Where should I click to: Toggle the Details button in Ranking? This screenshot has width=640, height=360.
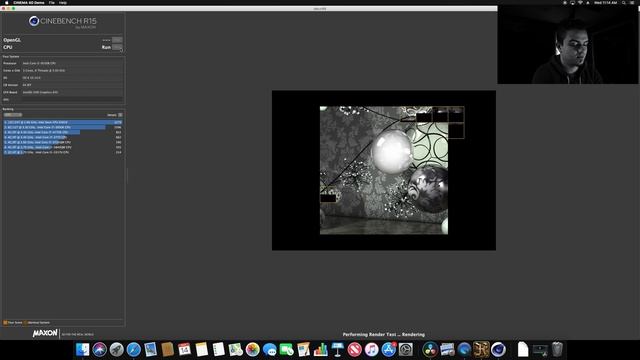click(x=120, y=115)
